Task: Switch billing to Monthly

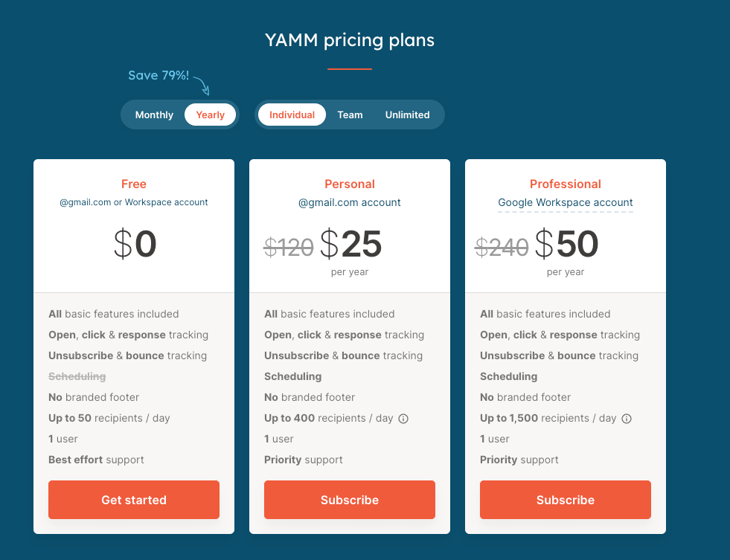Action: point(154,115)
